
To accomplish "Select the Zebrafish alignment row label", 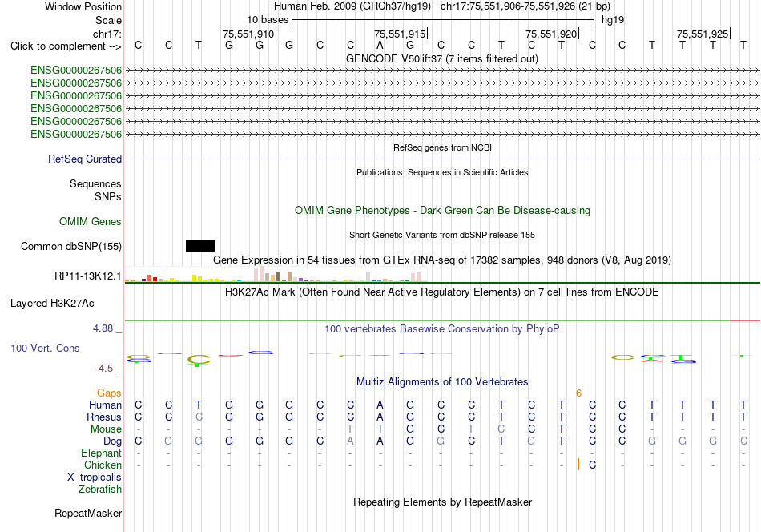I will (100, 489).
